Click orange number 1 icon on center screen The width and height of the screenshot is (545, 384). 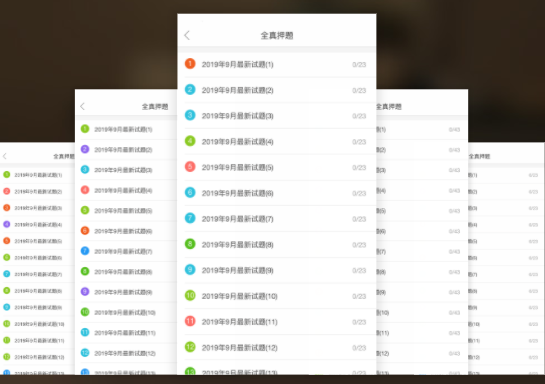(x=190, y=64)
